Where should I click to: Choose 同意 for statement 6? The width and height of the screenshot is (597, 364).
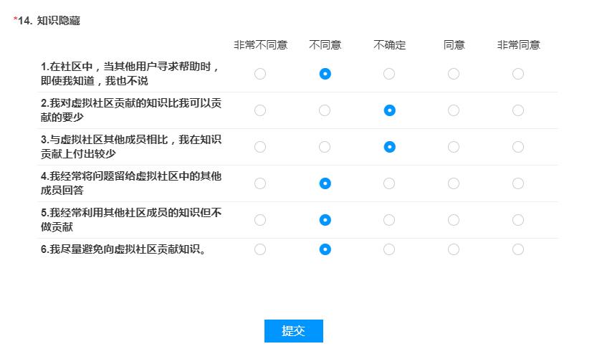coord(454,249)
